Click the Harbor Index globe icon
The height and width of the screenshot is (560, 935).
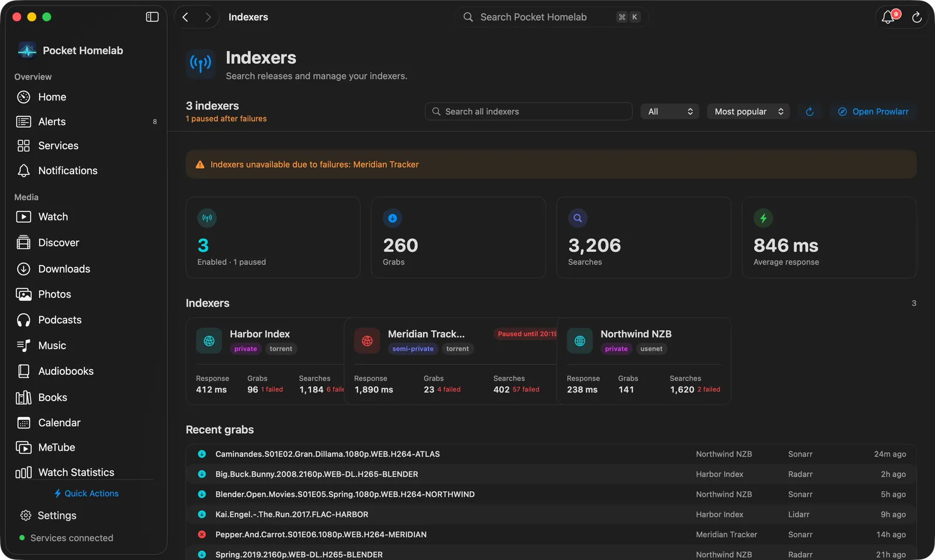(x=209, y=341)
